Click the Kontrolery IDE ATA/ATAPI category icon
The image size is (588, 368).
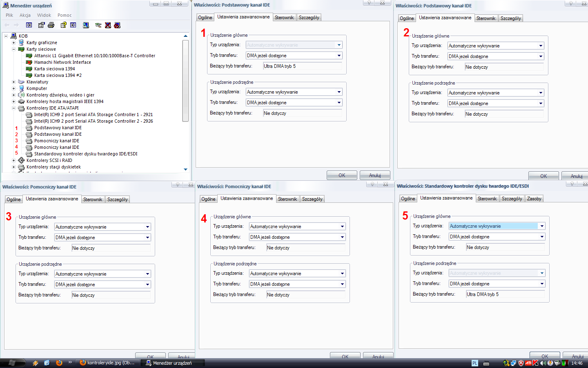click(21, 108)
